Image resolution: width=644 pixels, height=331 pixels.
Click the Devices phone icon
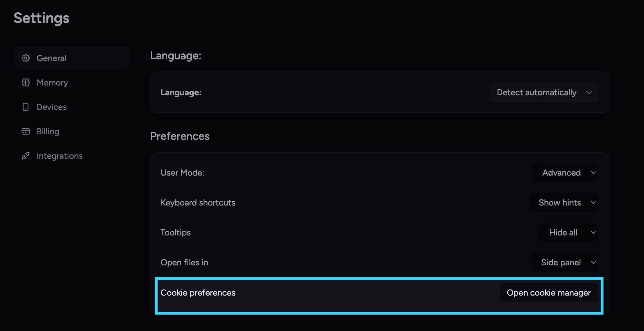coord(26,107)
